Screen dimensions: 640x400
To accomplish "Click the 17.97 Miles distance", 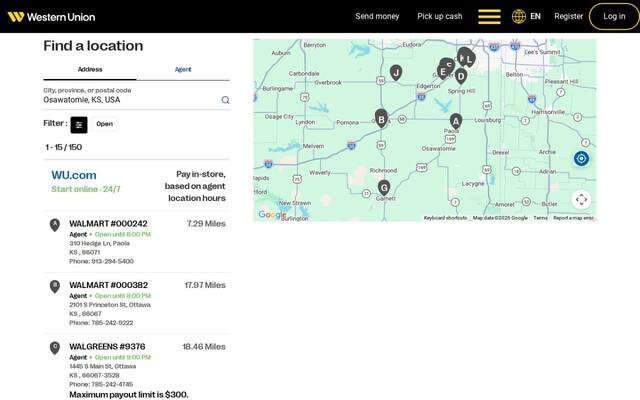I will click(205, 285).
